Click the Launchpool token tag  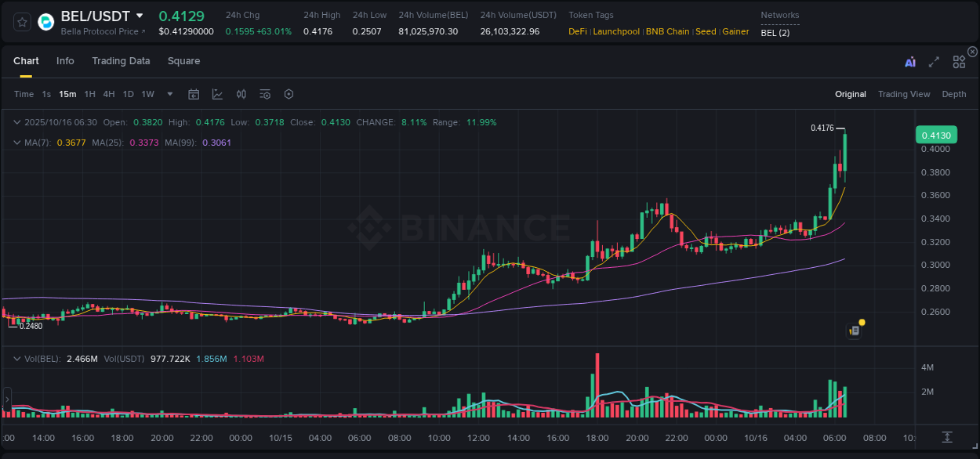pos(616,31)
